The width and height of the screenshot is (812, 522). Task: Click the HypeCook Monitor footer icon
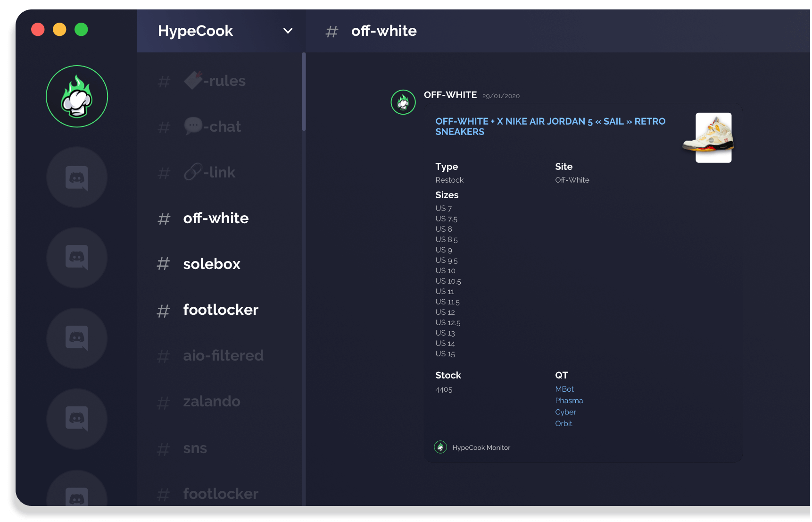click(440, 447)
